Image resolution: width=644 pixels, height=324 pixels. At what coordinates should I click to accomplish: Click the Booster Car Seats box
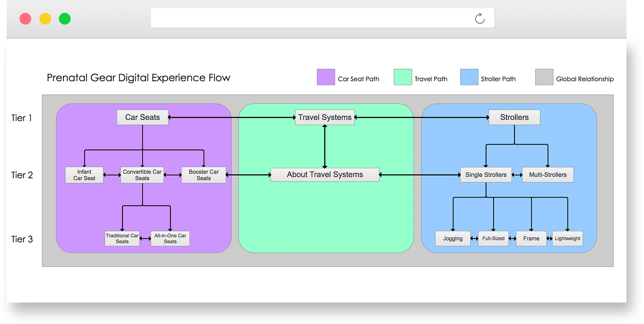204,175
